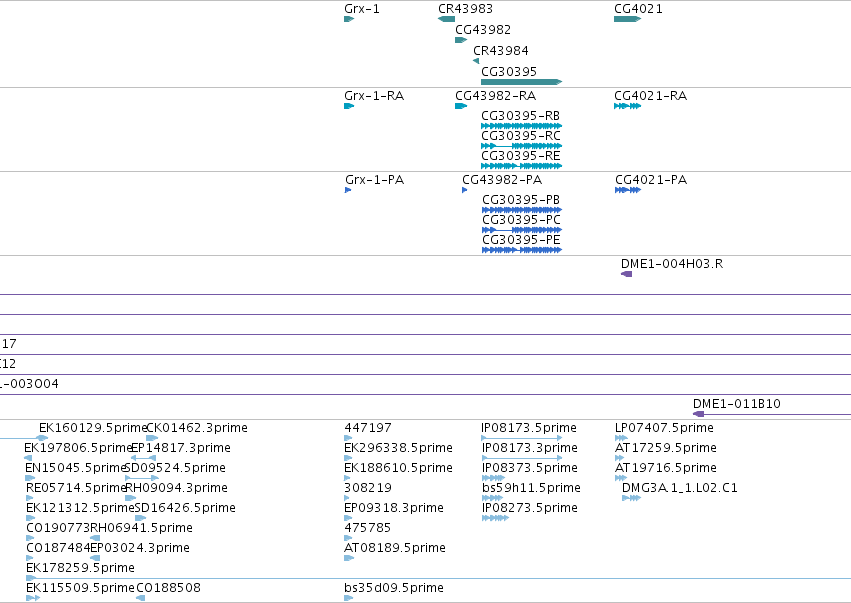This screenshot has height=603, width=851.
Task: Select the CG4021-PA protein label
Action: point(651,180)
